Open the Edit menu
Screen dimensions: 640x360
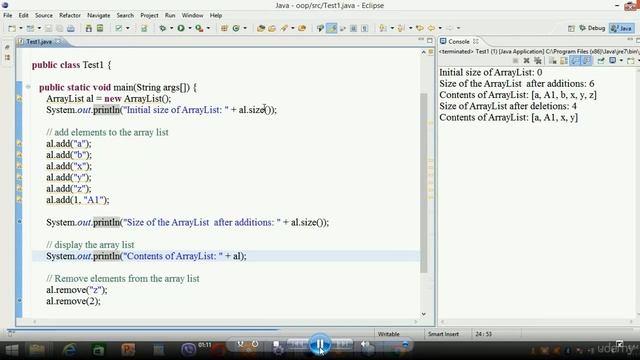[24, 15]
